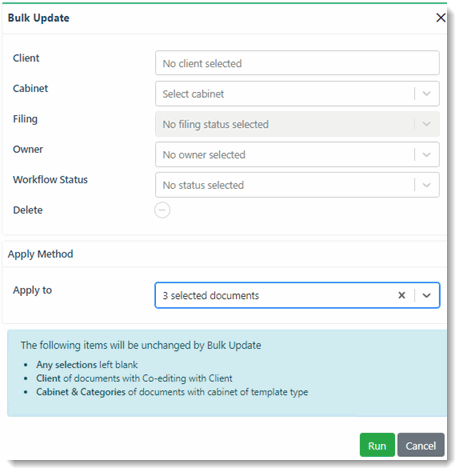
Task: Expand the Cabinet dropdown chevron
Action: point(426,94)
